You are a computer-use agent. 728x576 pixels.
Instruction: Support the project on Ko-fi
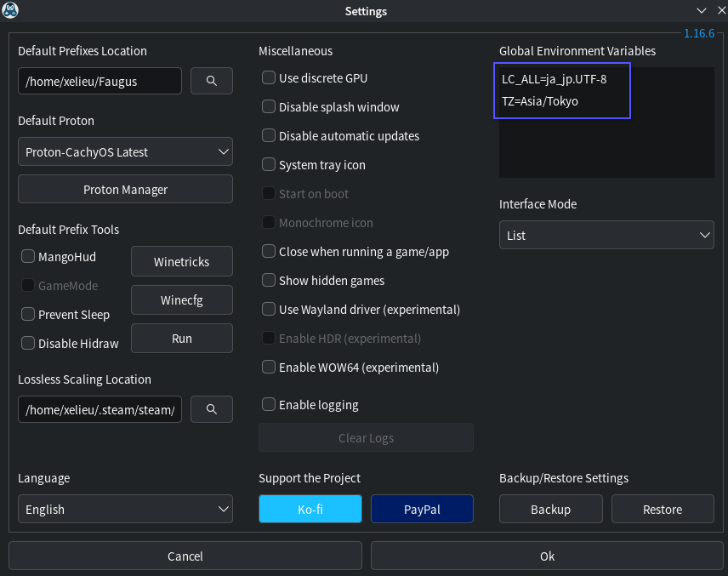pos(310,509)
